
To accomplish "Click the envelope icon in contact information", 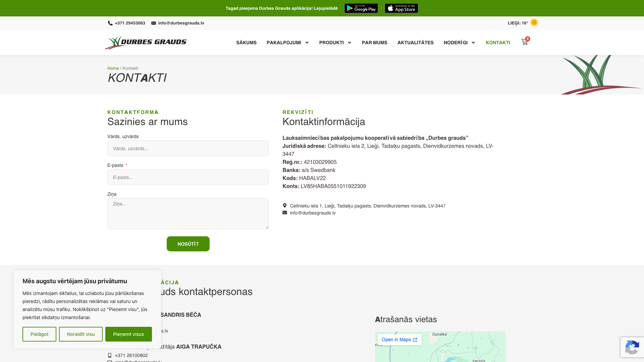I will click(x=285, y=213).
